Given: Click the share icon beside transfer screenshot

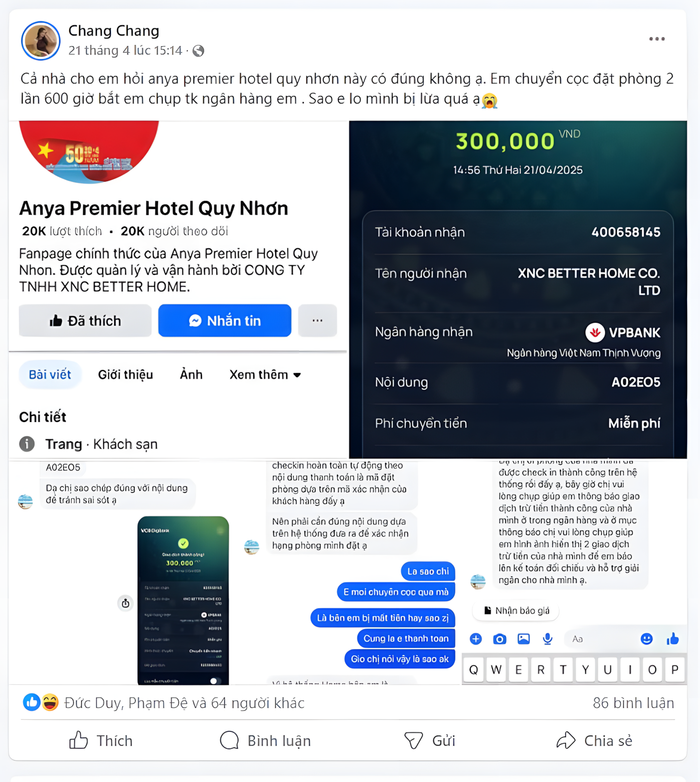Looking at the screenshot, I should coord(126,603).
